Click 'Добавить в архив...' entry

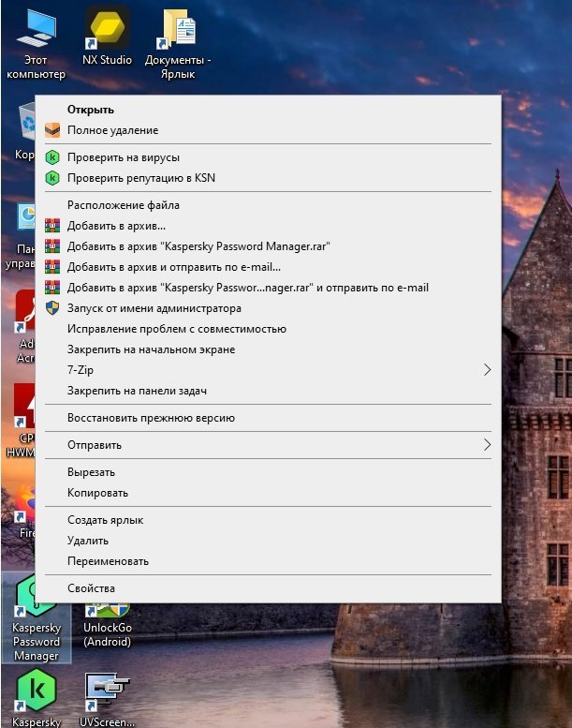pyautogui.click(x=268, y=226)
